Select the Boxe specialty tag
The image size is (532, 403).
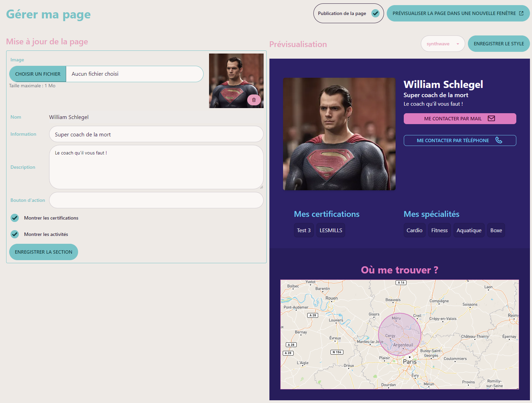(x=496, y=230)
